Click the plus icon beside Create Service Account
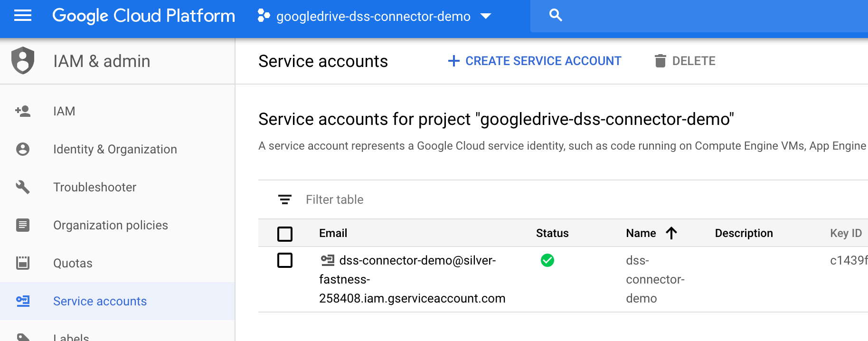 point(454,61)
